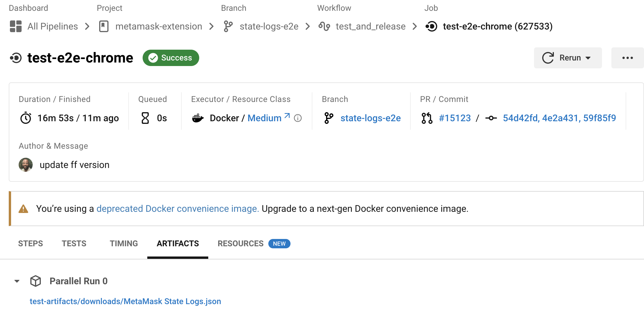The width and height of the screenshot is (644, 312).
Task: Click the hourglass queued icon
Action: [145, 118]
